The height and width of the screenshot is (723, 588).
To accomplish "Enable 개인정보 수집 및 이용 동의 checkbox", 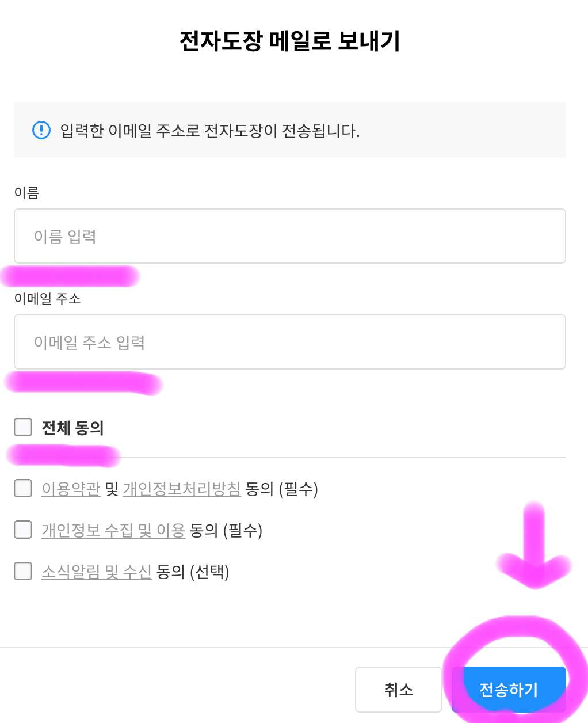I will (22, 530).
